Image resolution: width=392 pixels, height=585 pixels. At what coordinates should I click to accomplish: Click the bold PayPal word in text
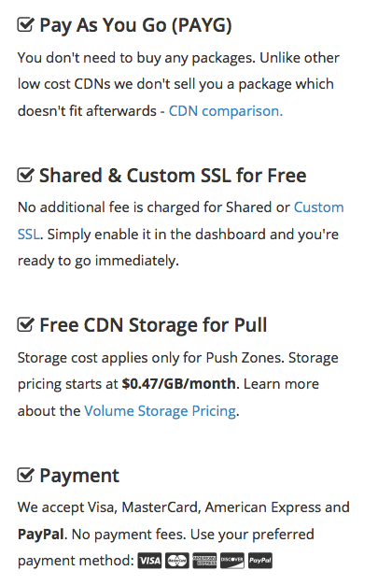pos(41,534)
